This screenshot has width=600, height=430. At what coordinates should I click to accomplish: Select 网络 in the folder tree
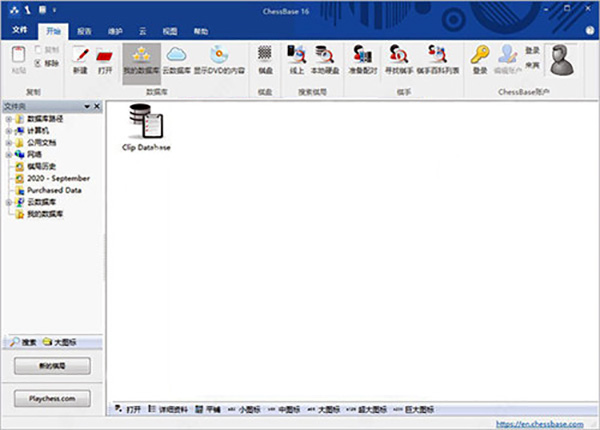(x=34, y=155)
